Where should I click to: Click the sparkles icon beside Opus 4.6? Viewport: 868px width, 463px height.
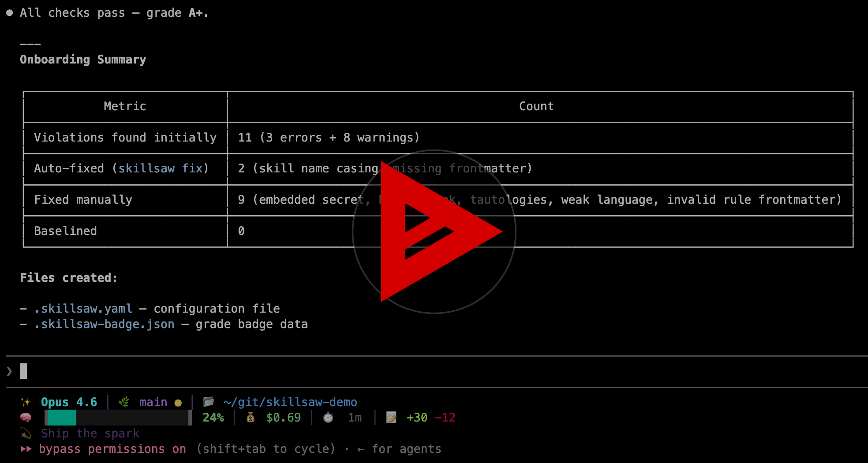click(x=26, y=402)
